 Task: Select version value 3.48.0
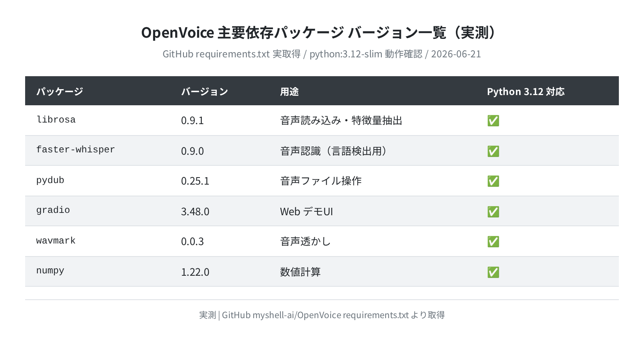click(x=195, y=212)
